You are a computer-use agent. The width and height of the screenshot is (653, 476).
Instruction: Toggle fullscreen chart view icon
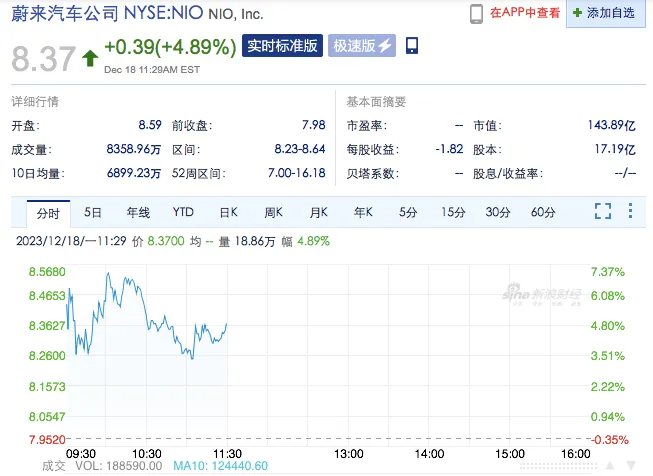[x=603, y=211]
